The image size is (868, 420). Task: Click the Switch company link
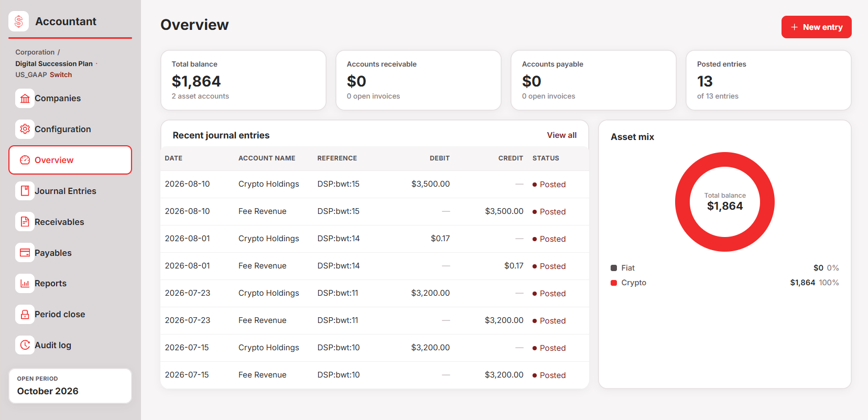pos(61,75)
